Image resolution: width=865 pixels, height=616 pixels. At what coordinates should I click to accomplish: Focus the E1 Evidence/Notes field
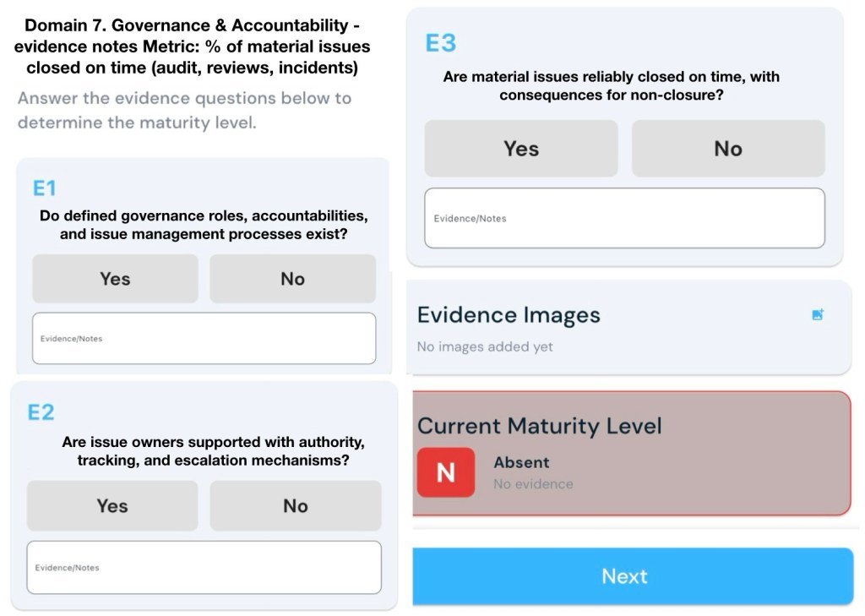pos(204,339)
